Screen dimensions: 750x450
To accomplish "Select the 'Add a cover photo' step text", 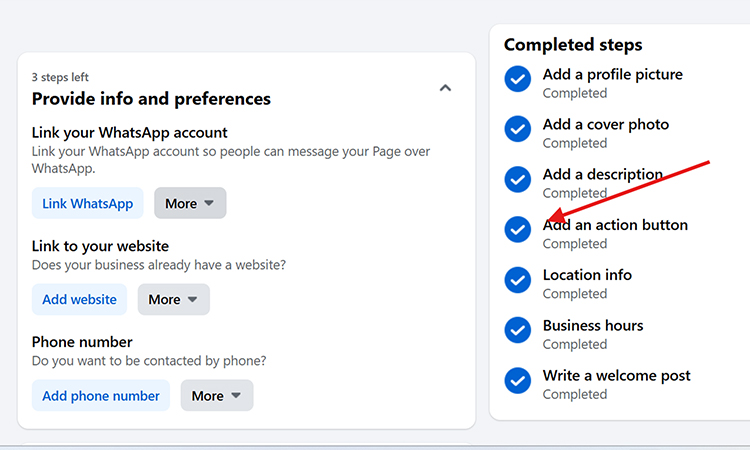I will coord(606,124).
